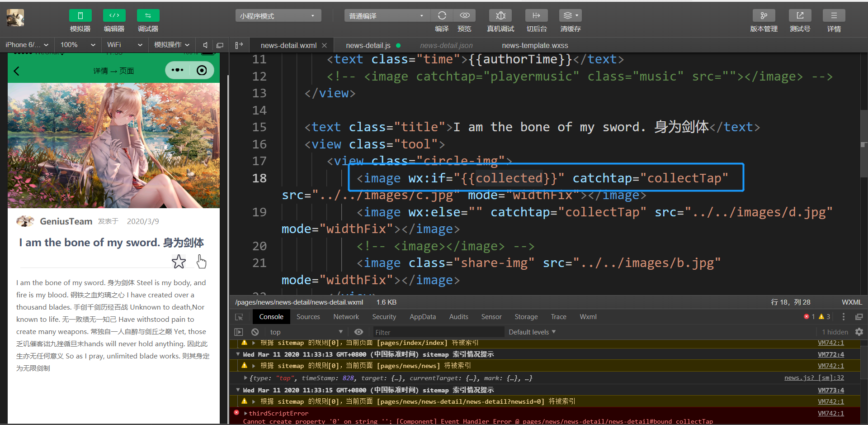Open the 普通编译 compile mode dropdown
Image resolution: width=868 pixels, height=425 pixels.
387,16
